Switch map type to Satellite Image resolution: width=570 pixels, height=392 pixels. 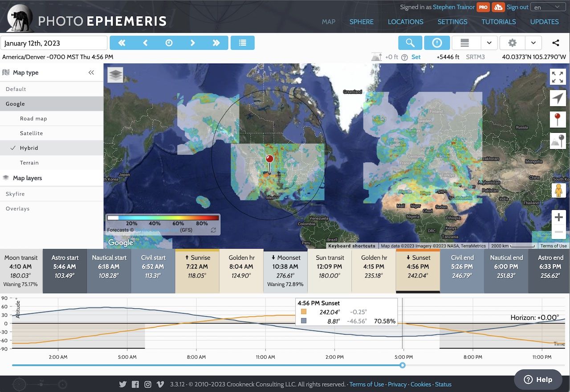(x=32, y=133)
